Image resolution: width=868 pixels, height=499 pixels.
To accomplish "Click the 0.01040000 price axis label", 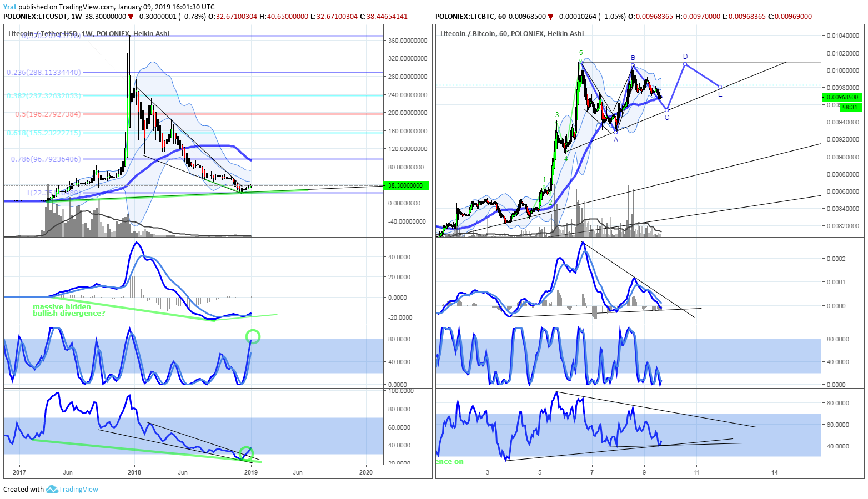I will pyautogui.click(x=842, y=36).
